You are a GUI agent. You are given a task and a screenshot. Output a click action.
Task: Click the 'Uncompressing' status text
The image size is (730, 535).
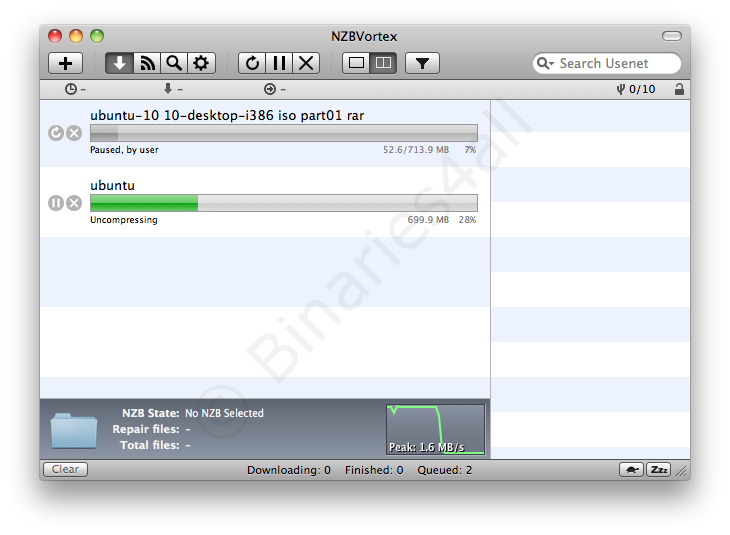tap(124, 220)
